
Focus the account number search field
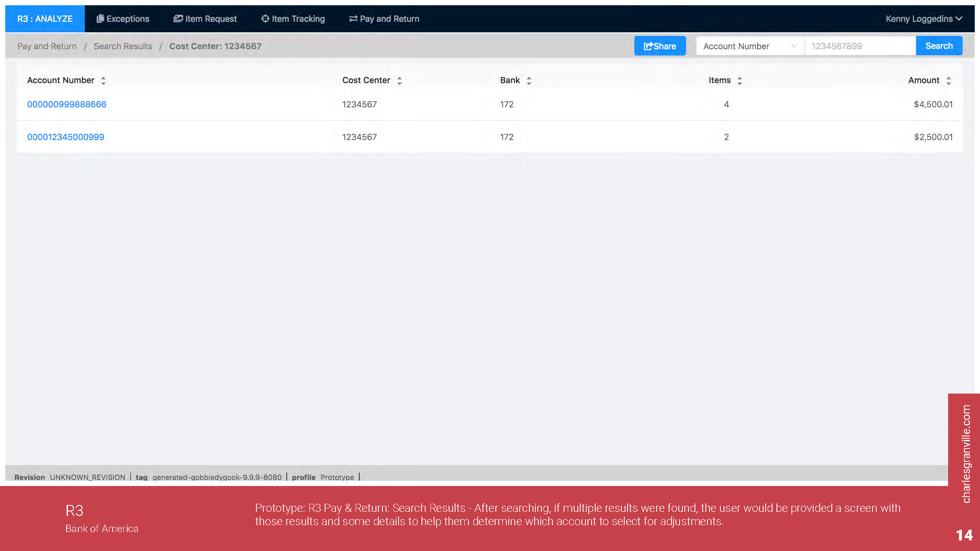tap(860, 46)
